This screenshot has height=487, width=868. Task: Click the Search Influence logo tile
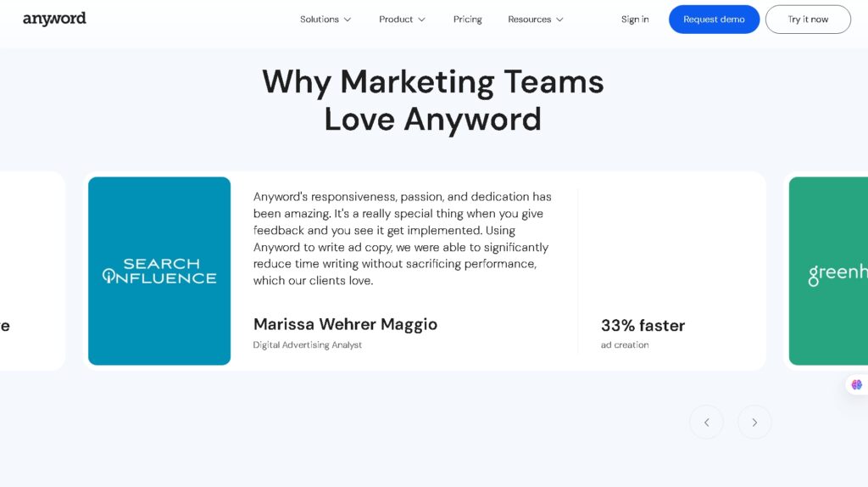[159, 271]
